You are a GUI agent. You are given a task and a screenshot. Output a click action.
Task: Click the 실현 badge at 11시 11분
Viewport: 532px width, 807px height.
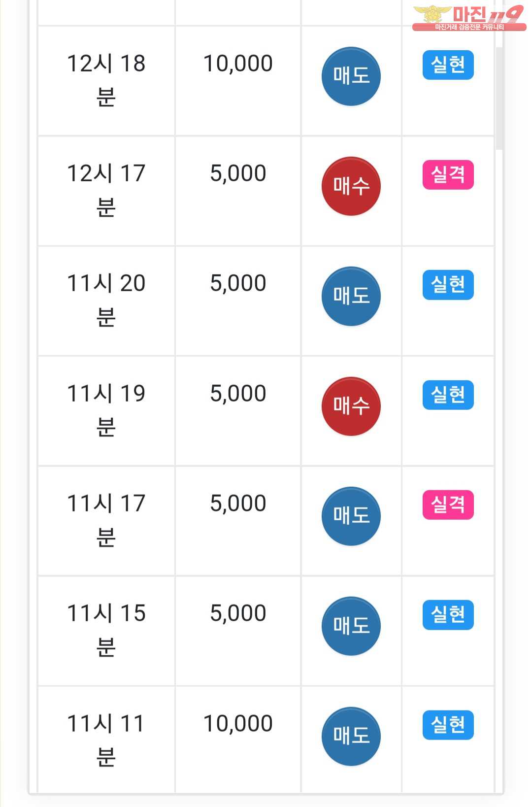(x=448, y=725)
